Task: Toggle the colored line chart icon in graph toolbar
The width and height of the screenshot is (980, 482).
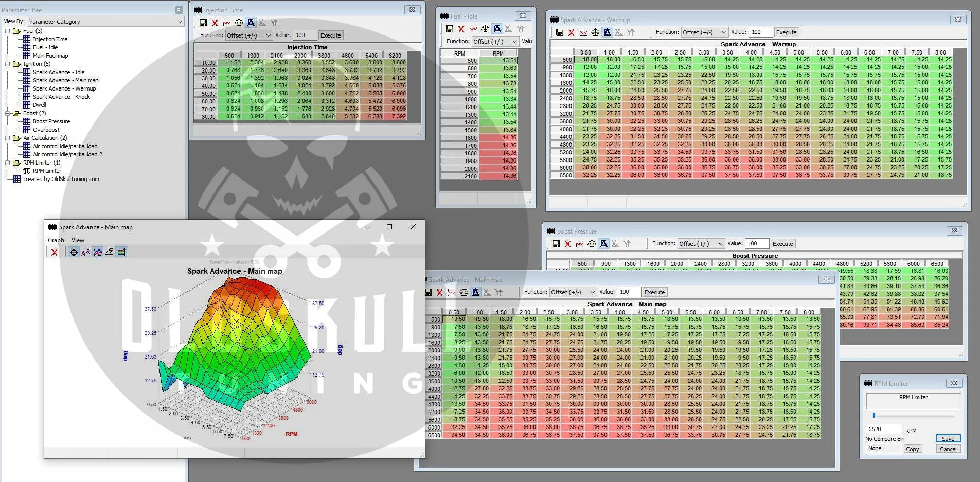Action: pyautogui.click(x=97, y=252)
